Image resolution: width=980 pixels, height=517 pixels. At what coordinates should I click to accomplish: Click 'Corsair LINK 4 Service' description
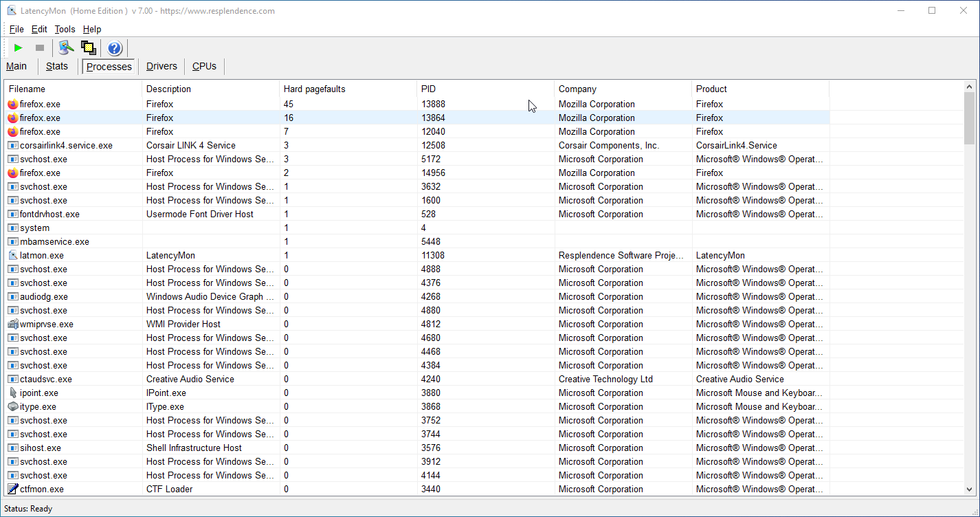tap(191, 146)
